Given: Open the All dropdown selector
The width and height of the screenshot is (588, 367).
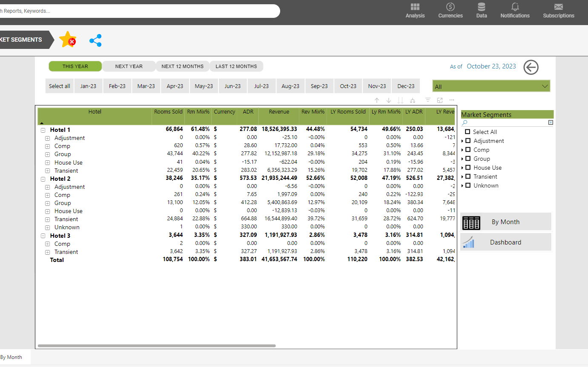Looking at the screenshot, I should pos(491,86).
